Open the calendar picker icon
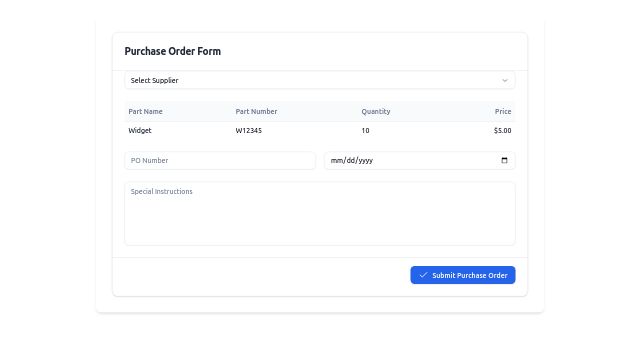 pos(504,160)
